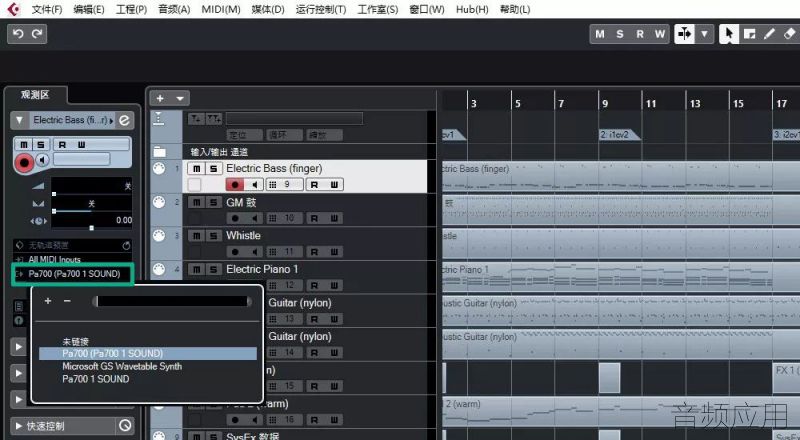
Task: Click the GM 鼓 track instrument icon
Action: coord(159,203)
